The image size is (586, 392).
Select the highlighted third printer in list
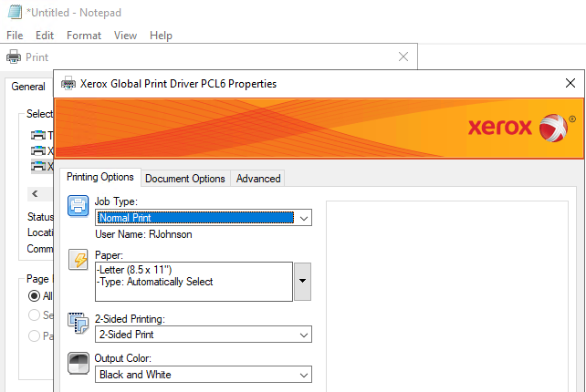[x=42, y=166]
